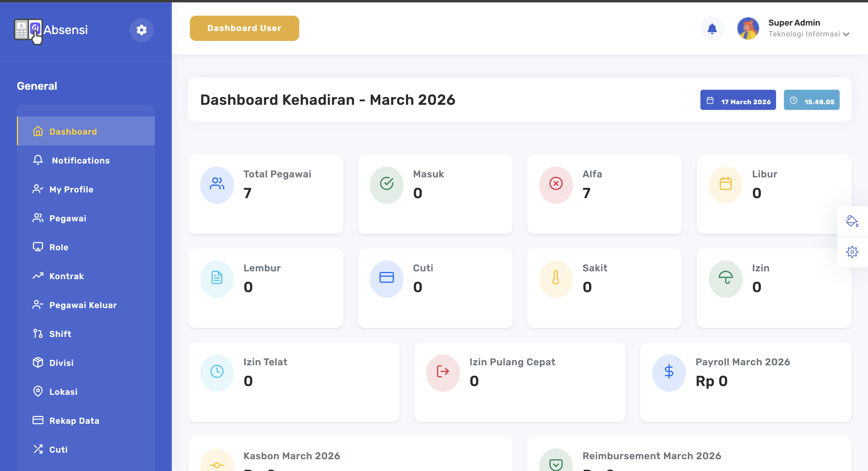This screenshot has width=868, height=471.
Task: Open Rekap Data in sidebar
Action: tap(74, 421)
